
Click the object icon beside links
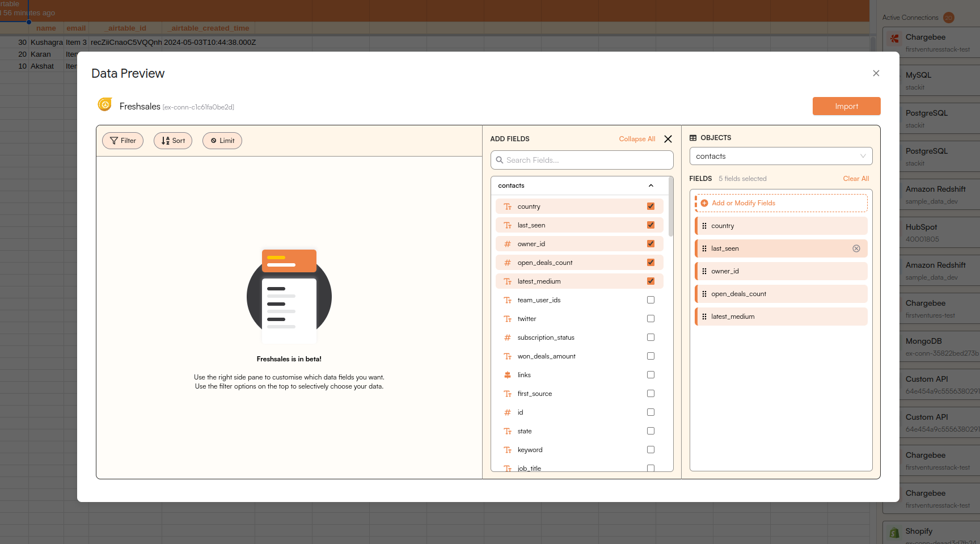click(508, 375)
